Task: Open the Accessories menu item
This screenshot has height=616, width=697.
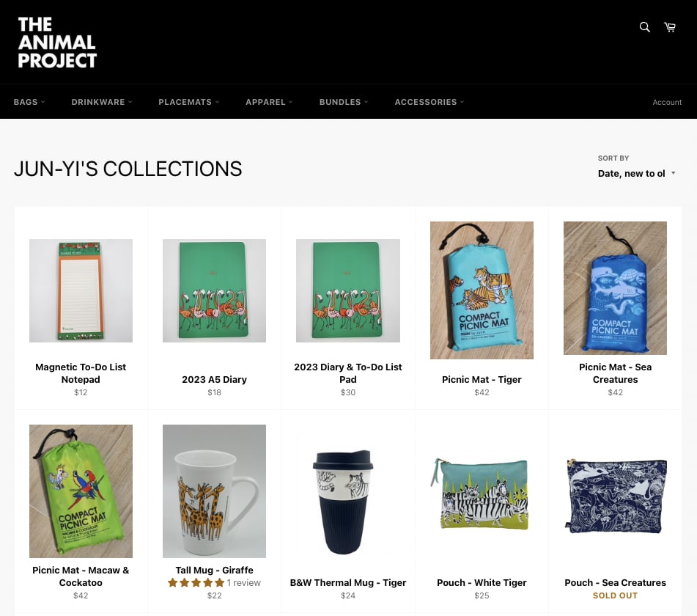Action: [x=429, y=102]
